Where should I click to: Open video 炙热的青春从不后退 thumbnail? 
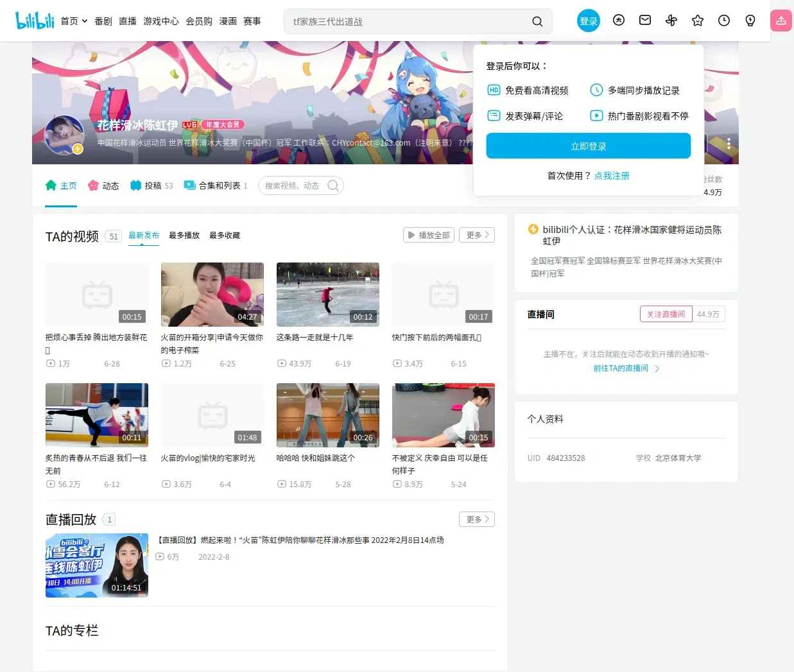pyautogui.click(x=97, y=415)
